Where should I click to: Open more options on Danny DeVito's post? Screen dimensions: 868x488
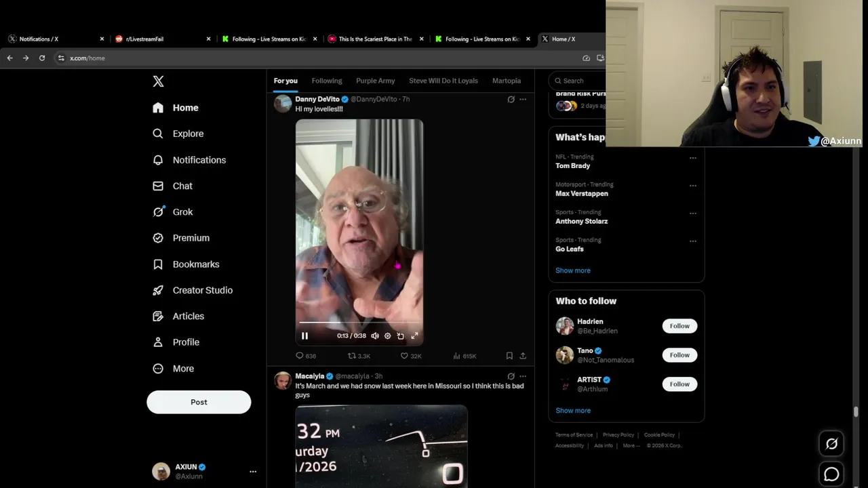(x=523, y=99)
